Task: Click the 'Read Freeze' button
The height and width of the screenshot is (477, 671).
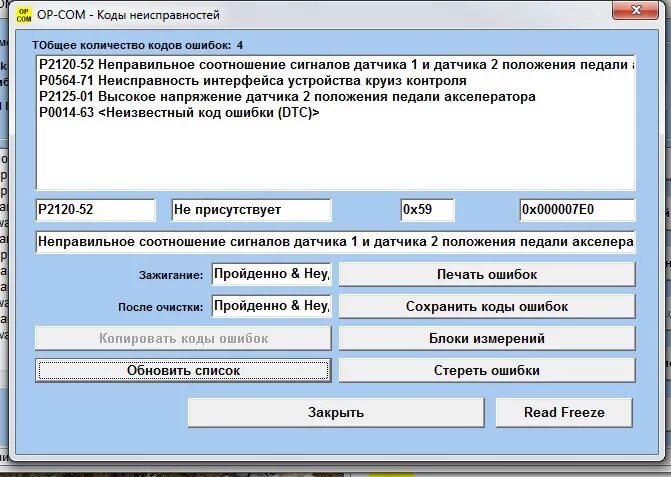Action: point(564,412)
